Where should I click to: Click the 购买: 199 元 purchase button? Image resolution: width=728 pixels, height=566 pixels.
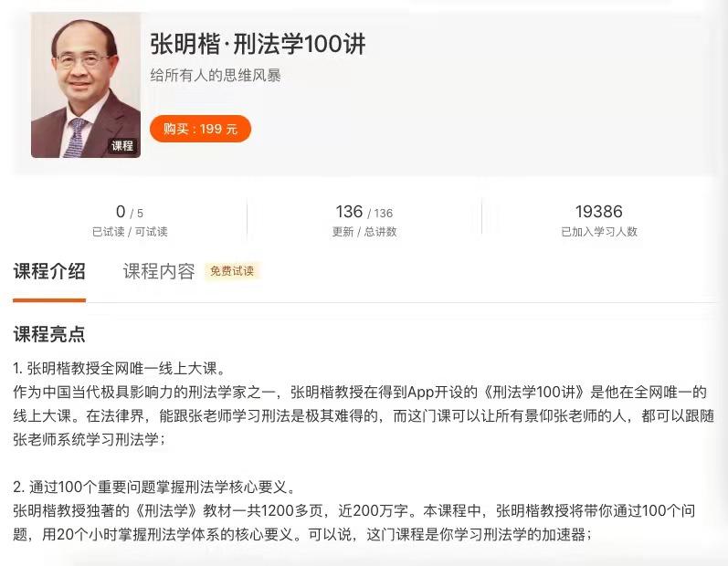click(200, 129)
